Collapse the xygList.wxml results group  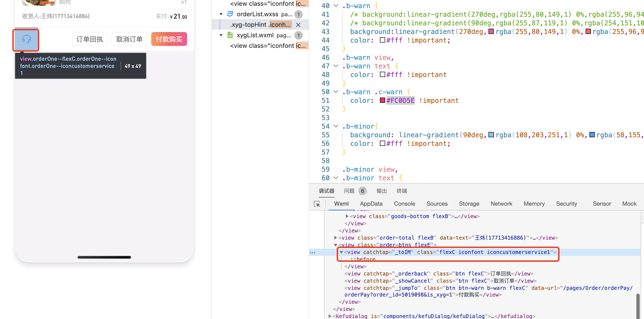(221, 35)
